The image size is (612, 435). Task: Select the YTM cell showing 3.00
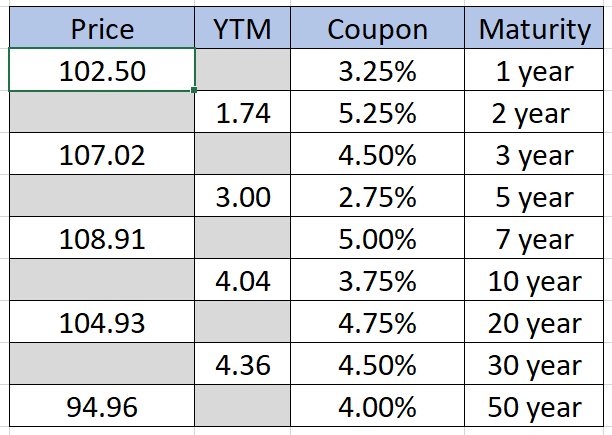coord(243,198)
